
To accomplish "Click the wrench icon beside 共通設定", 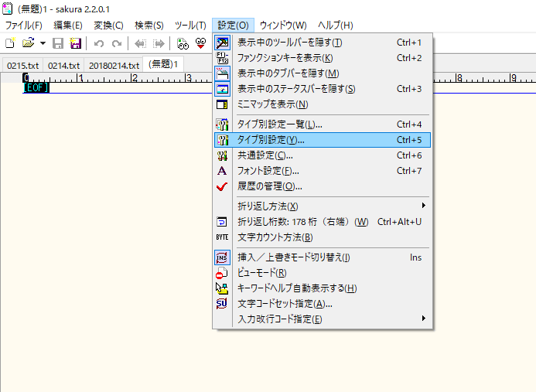I will (222, 156).
